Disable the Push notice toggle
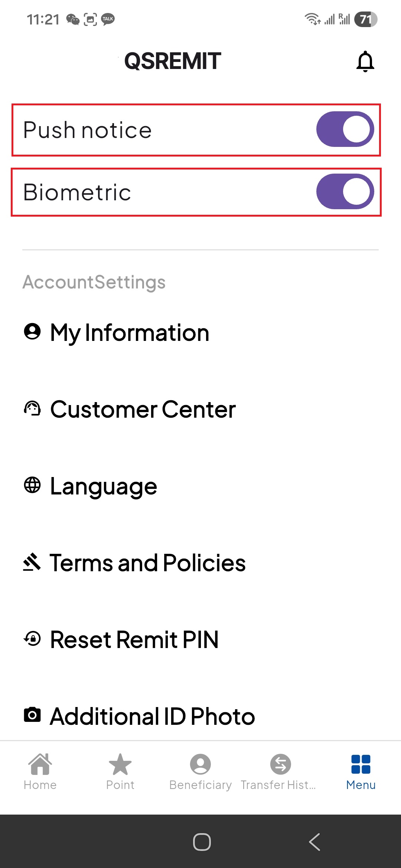 345,129
